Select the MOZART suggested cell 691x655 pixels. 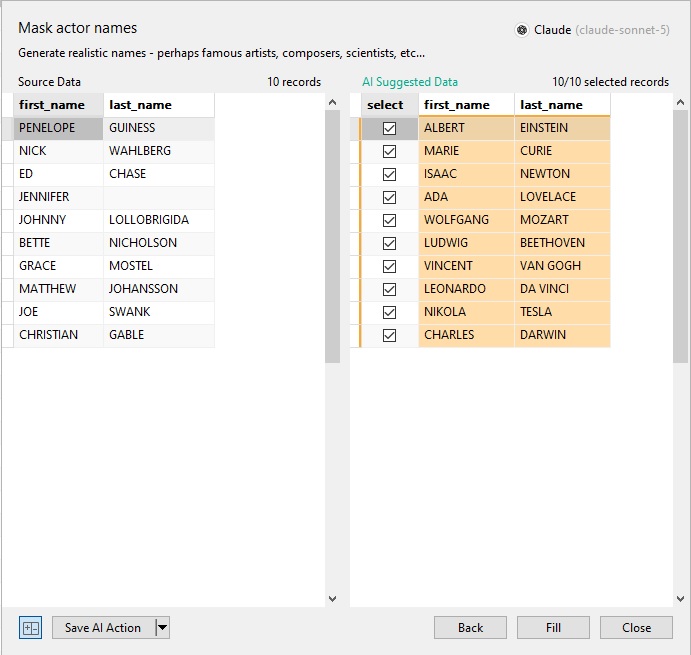562,220
